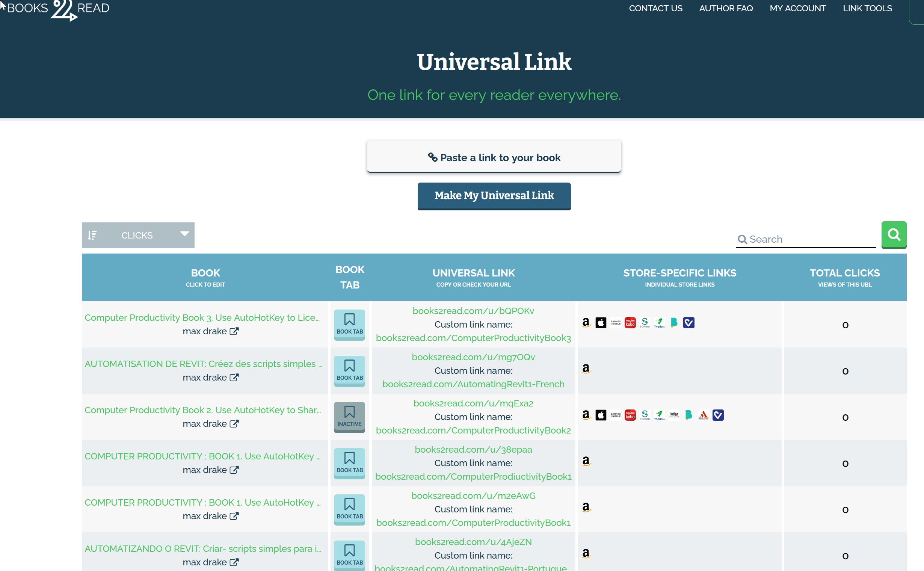The height and width of the screenshot is (571, 924).
Task: Click the Make My Universal Link button
Action: 494,196
